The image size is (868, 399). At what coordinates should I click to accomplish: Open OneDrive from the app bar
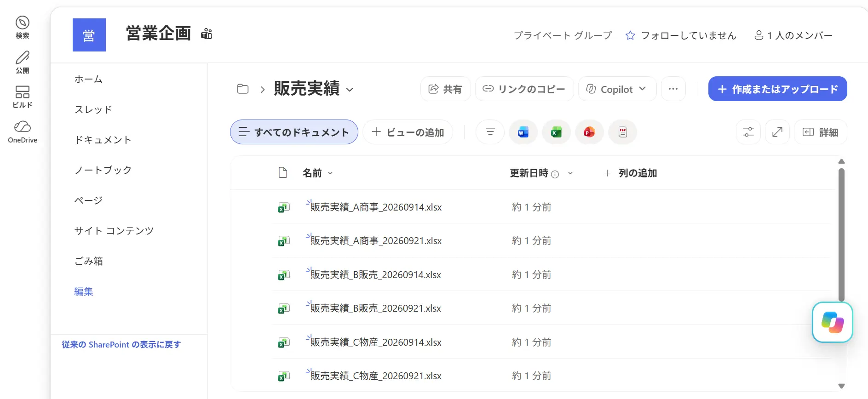pos(22,132)
